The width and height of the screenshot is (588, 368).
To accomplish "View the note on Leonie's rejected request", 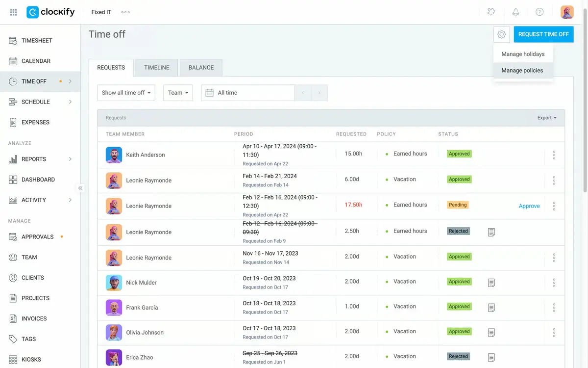I will coord(491,232).
